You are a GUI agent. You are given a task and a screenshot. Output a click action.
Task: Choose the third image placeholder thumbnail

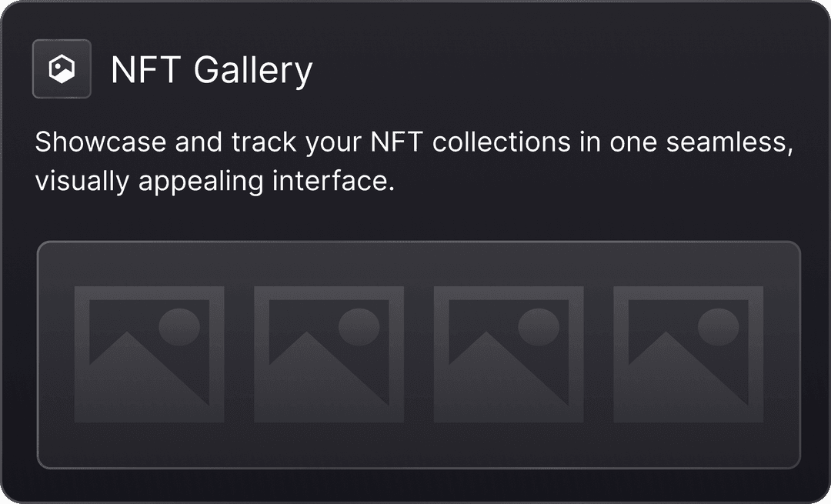(x=509, y=355)
